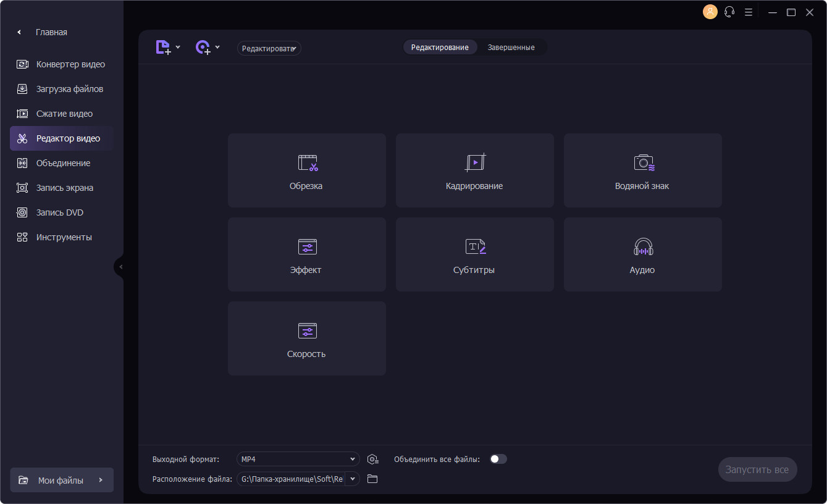Click the Кадрирование crop icon

click(476, 162)
